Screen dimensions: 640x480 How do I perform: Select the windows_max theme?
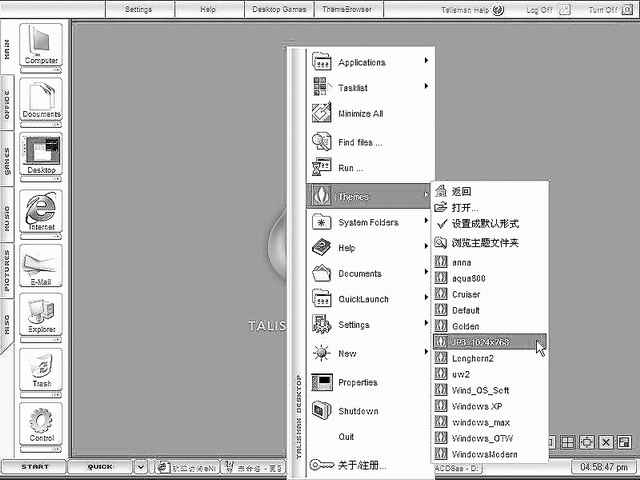pos(490,422)
